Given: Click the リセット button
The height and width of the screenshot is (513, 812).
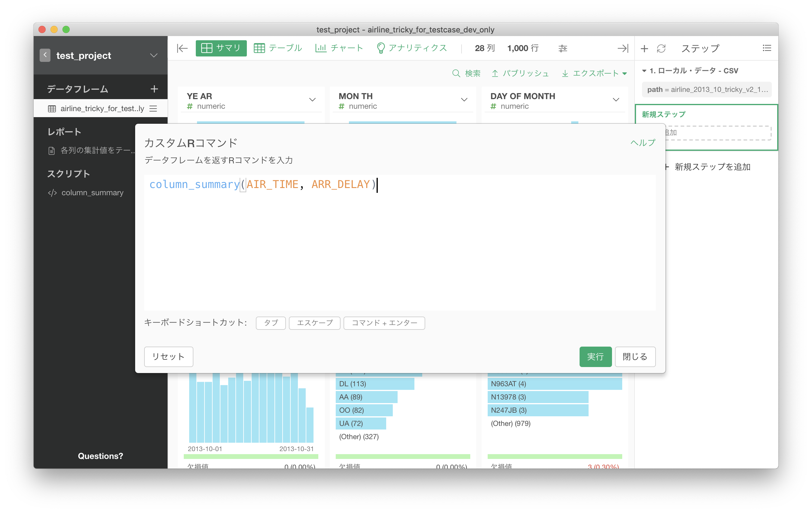Looking at the screenshot, I should (x=168, y=357).
